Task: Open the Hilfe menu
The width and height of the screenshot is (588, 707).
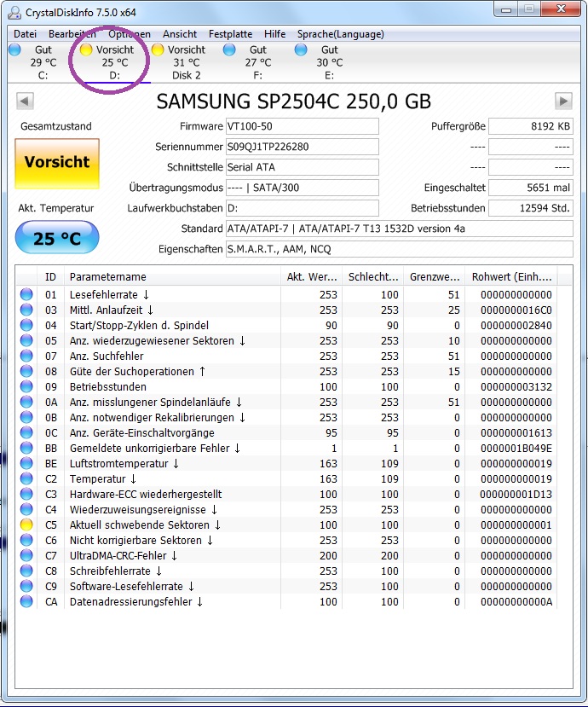Action: click(x=275, y=34)
